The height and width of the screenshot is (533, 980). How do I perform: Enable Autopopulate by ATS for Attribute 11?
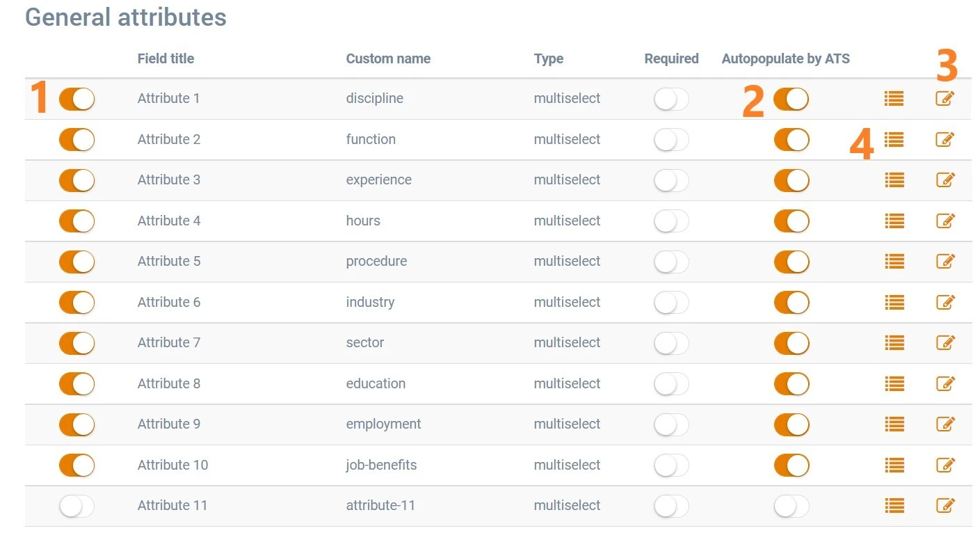[792, 506]
